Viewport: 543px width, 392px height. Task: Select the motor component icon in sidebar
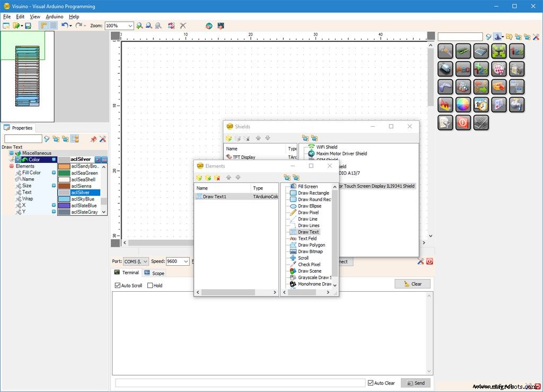(x=445, y=68)
